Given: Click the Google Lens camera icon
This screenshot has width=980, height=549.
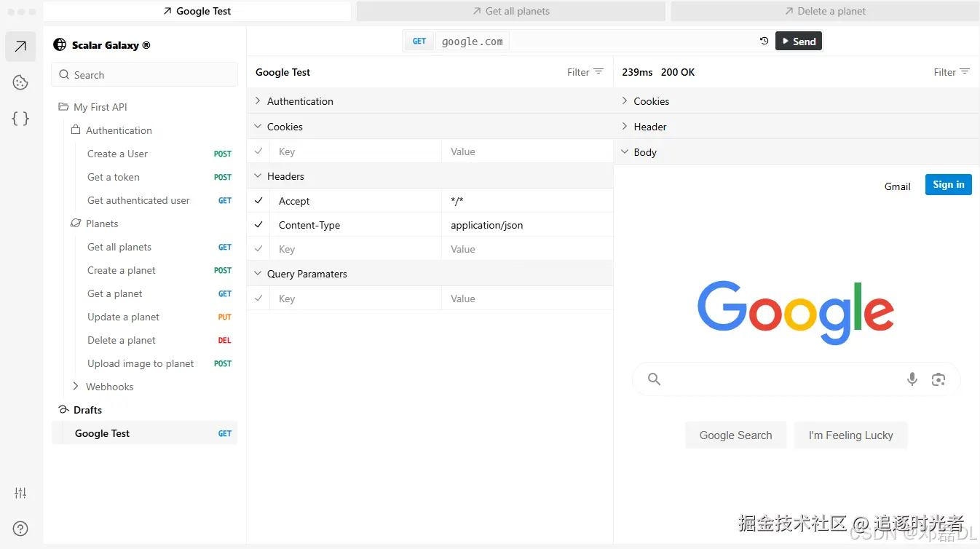Looking at the screenshot, I should coord(938,379).
